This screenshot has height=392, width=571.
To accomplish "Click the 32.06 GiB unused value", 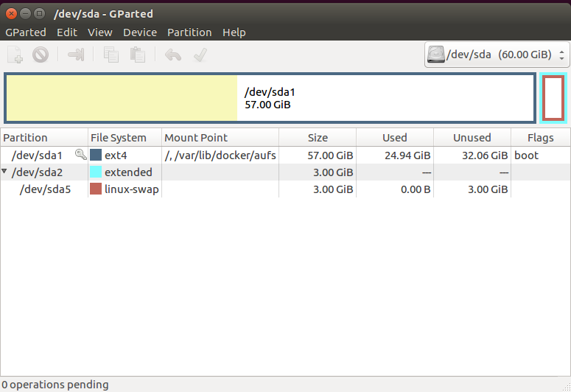I will tap(485, 155).
